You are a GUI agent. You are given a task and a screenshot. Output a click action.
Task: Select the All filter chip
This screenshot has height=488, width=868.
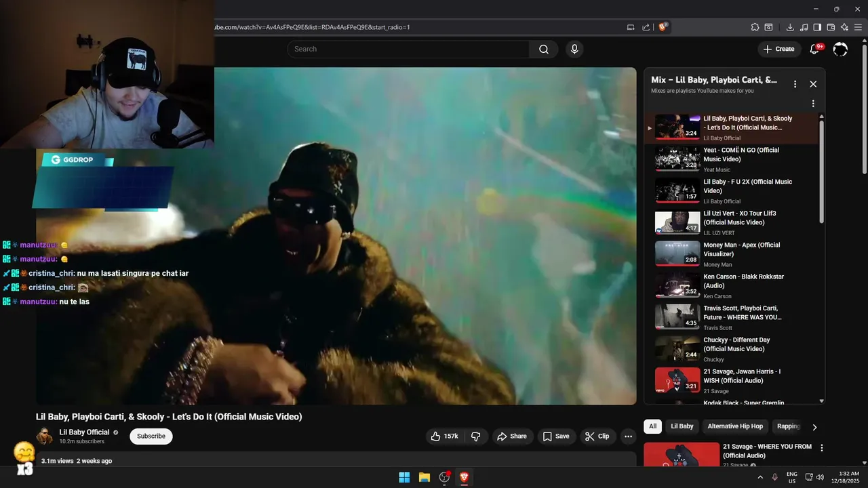[x=652, y=426]
